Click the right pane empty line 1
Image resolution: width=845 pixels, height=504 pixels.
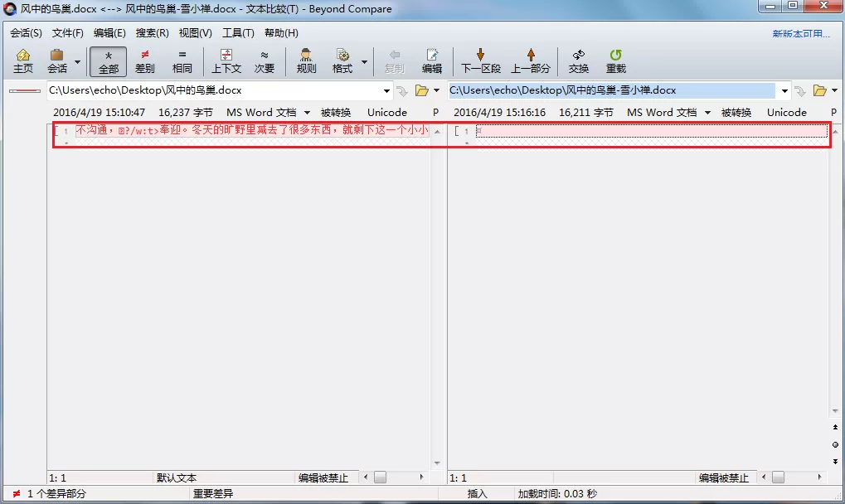[652, 131]
